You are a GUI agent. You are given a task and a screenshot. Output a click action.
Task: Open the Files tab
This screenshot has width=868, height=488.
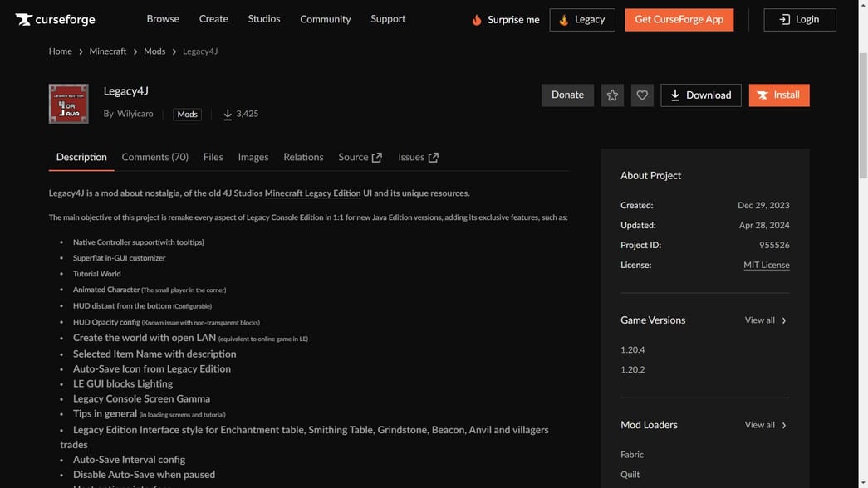pyautogui.click(x=213, y=157)
